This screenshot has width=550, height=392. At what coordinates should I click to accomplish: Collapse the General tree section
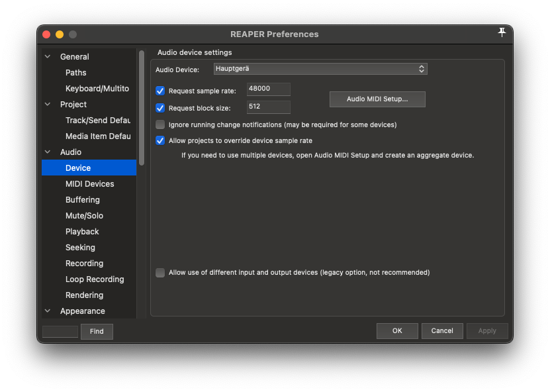click(x=48, y=56)
